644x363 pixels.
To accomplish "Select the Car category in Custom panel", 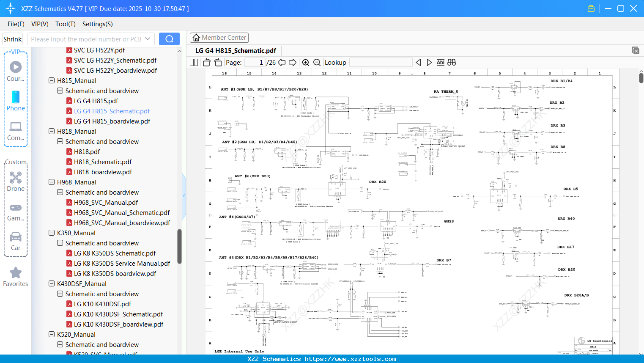I will 16,240.
